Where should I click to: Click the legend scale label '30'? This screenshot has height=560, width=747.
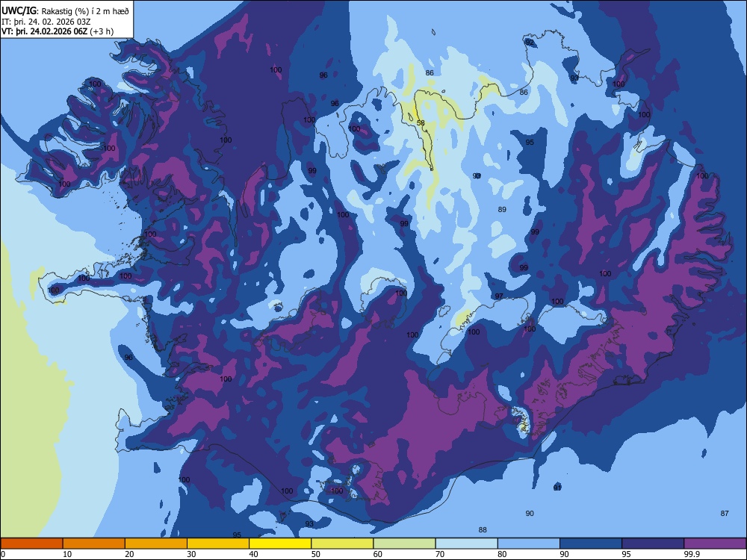[x=191, y=554]
